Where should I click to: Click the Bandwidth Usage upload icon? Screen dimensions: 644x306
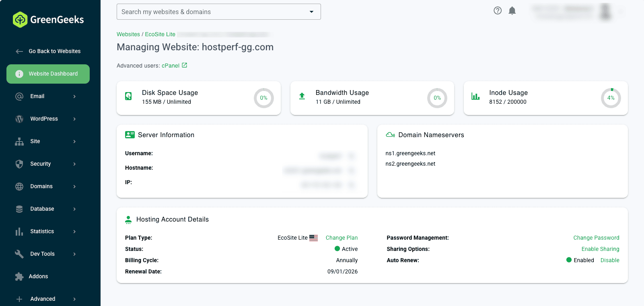click(x=302, y=96)
